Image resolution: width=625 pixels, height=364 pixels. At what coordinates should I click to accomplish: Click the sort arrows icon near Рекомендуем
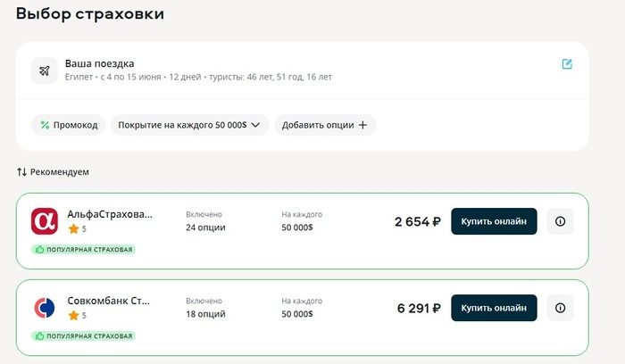point(21,171)
